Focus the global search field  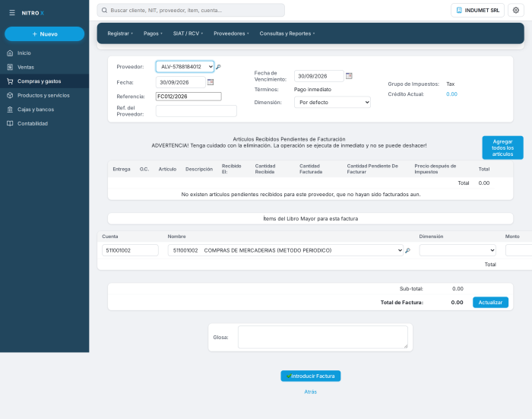[x=191, y=10]
